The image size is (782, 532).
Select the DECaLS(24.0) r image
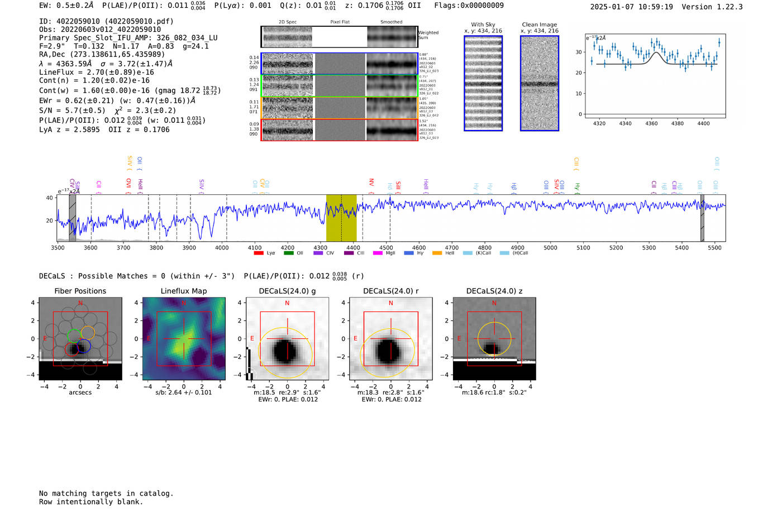pos(391,339)
